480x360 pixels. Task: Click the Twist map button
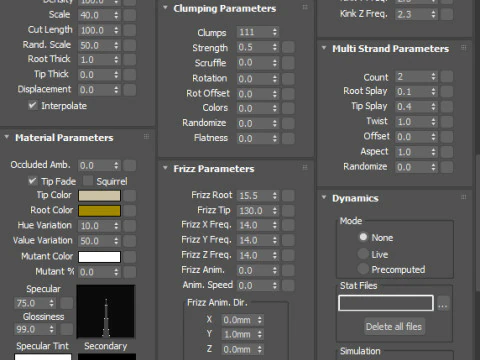(447, 122)
